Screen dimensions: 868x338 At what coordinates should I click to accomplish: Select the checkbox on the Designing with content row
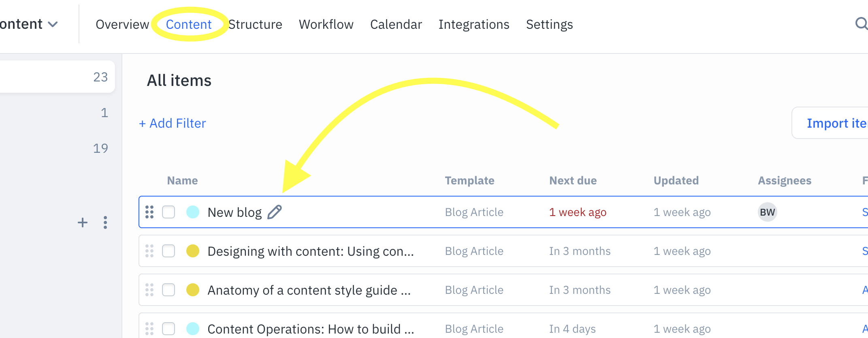(168, 251)
